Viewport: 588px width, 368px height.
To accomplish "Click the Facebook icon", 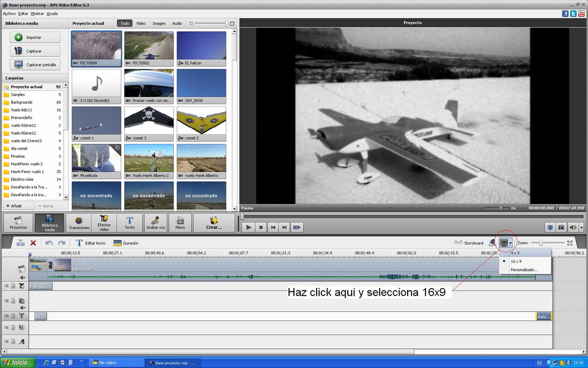I will coord(565,13).
